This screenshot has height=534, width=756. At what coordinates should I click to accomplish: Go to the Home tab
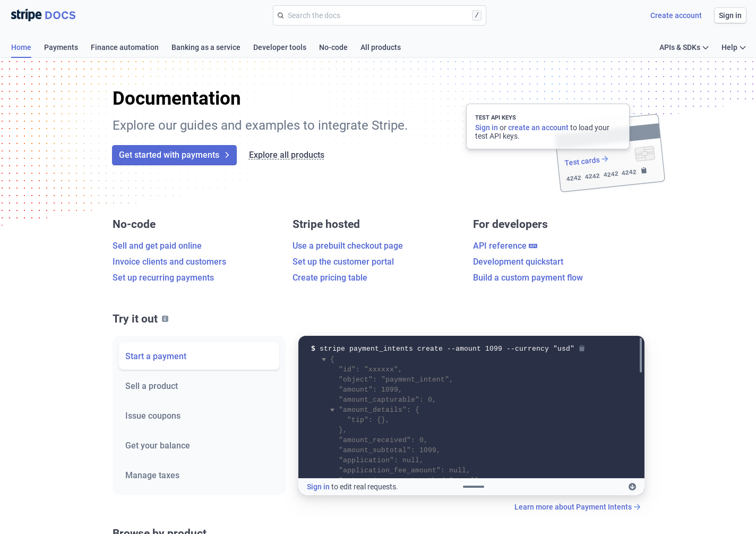click(21, 47)
